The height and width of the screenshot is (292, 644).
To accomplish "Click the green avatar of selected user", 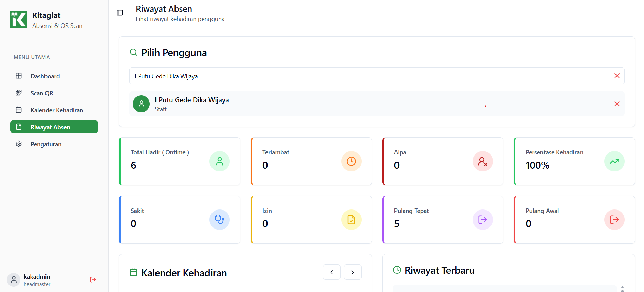I will (x=141, y=104).
